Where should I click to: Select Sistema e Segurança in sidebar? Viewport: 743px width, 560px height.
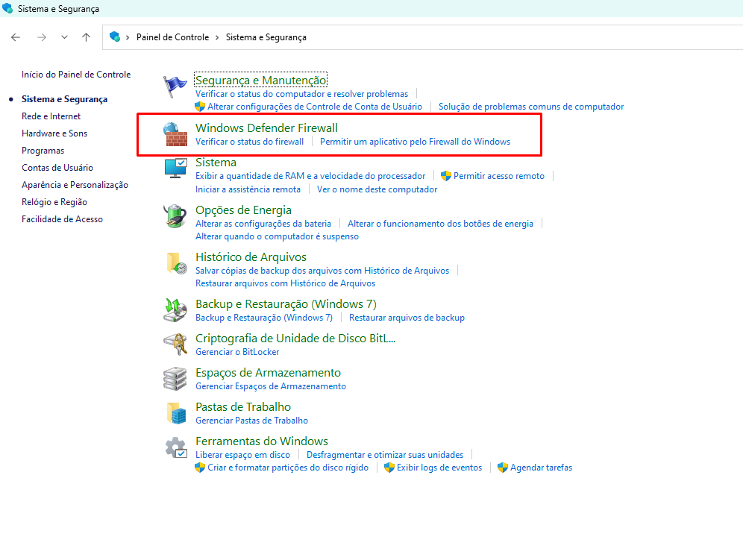64,99
